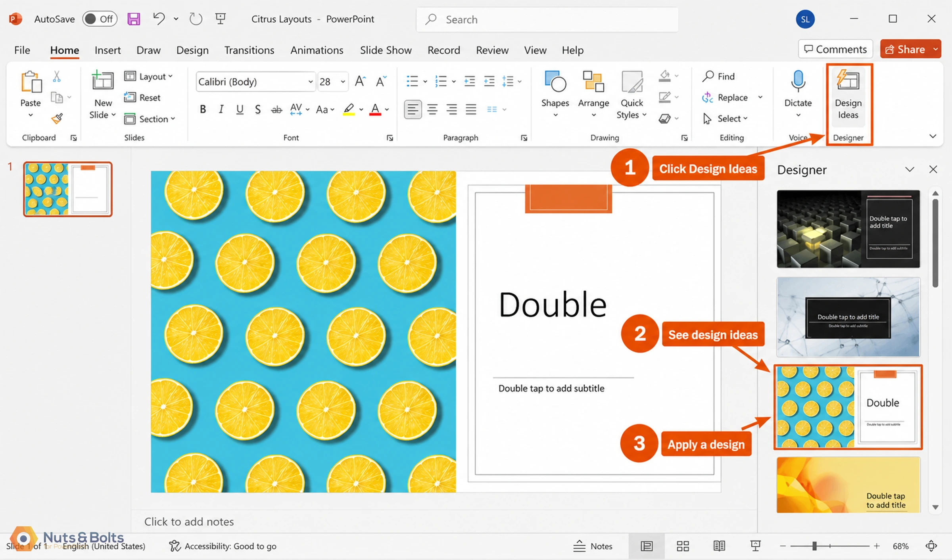Image resolution: width=952 pixels, height=560 pixels.
Task: Select the dark cubes design idea
Action: [848, 229]
